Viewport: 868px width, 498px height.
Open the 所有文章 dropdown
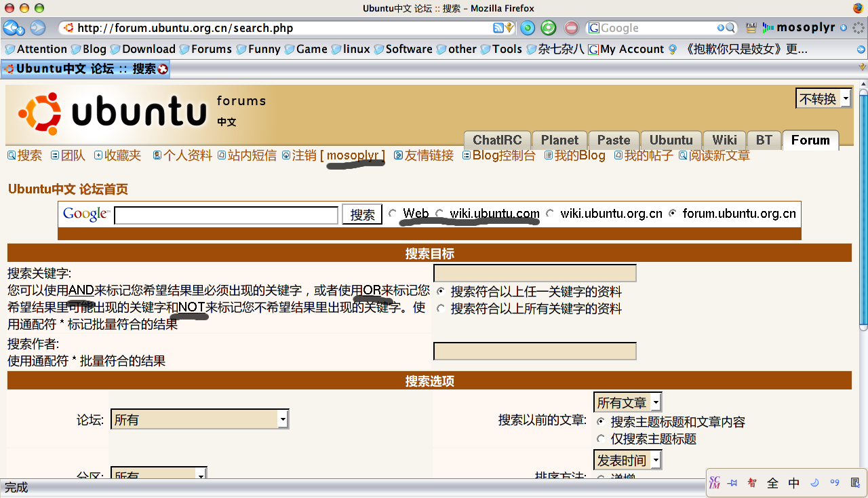[x=627, y=402]
